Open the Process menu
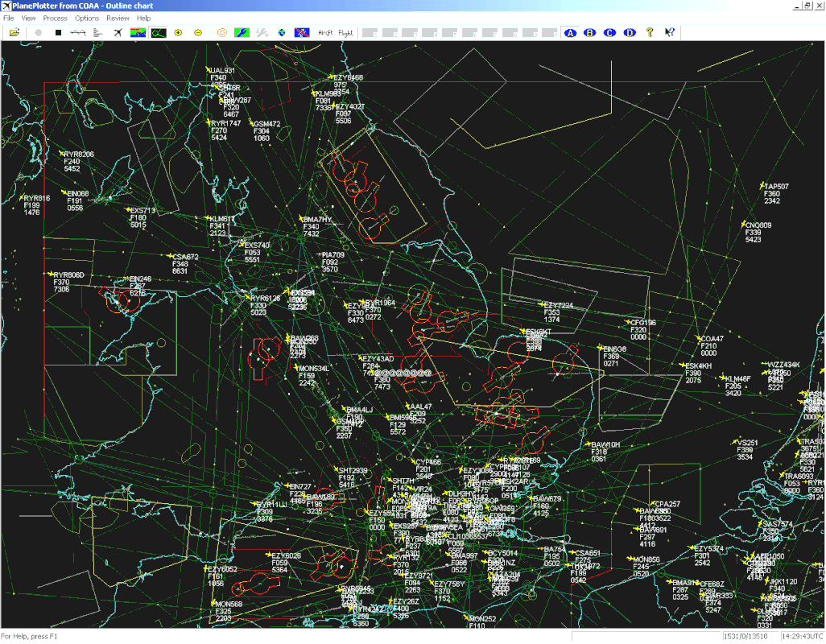This screenshot has width=826, height=644. pos(56,18)
